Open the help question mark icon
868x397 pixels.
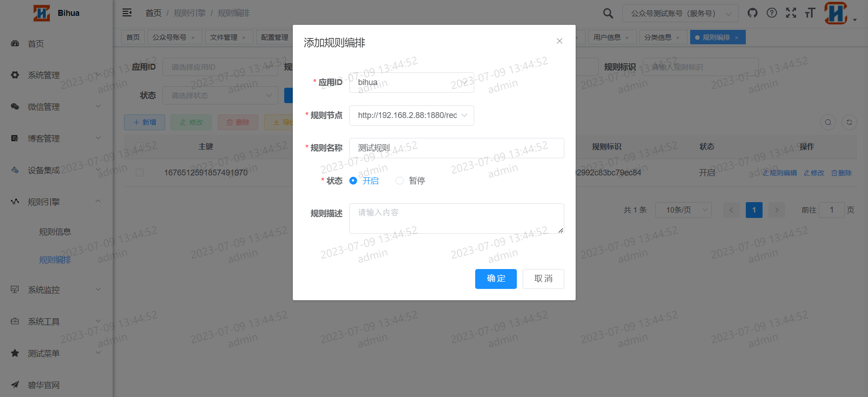tap(772, 13)
